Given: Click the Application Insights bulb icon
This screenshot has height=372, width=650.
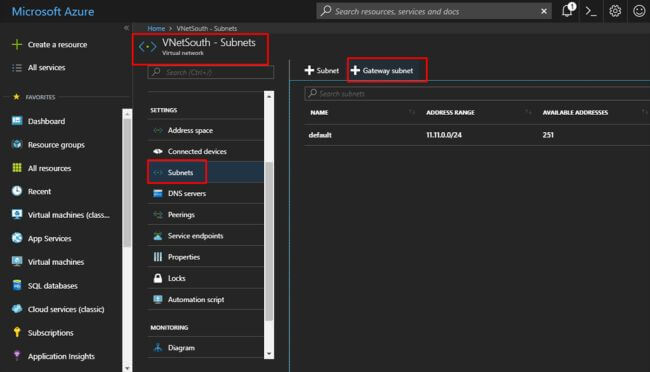Looking at the screenshot, I should [17, 355].
